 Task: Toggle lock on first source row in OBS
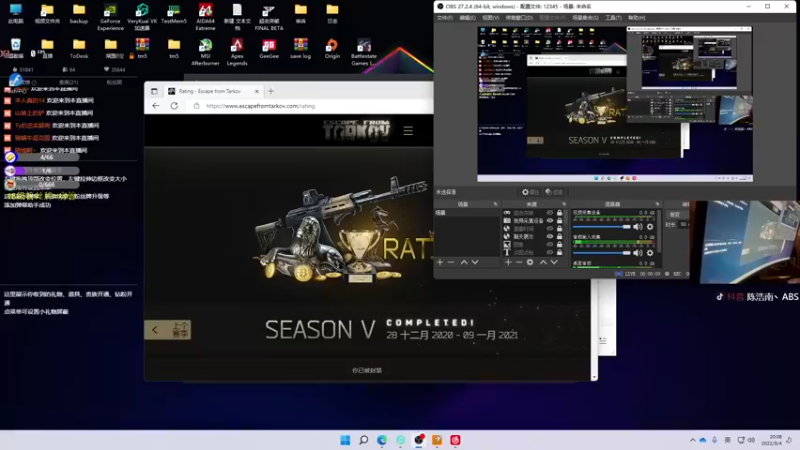click(x=560, y=213)
